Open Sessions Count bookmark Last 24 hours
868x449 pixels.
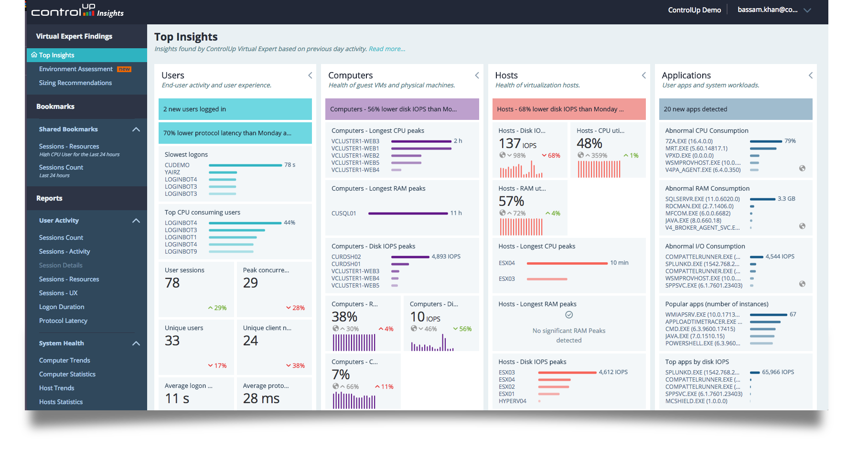pyautogui.click(x=61, y=171)
